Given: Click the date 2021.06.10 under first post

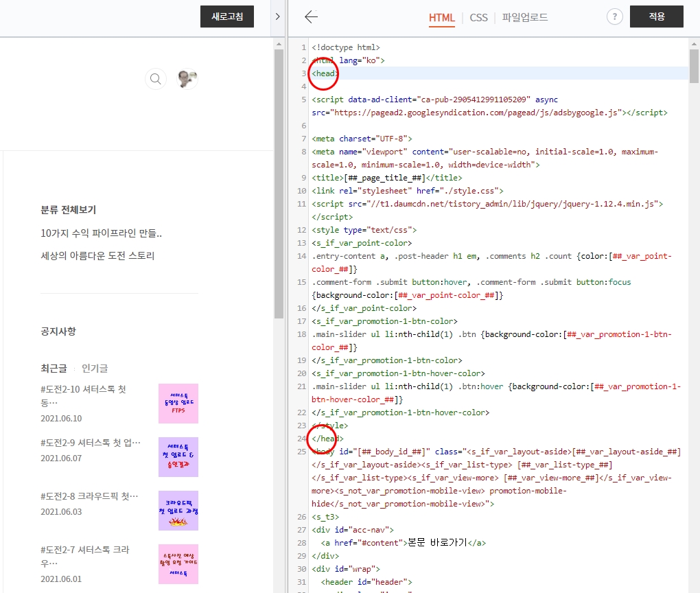Looking at the screenshot, I should point(61,419).
